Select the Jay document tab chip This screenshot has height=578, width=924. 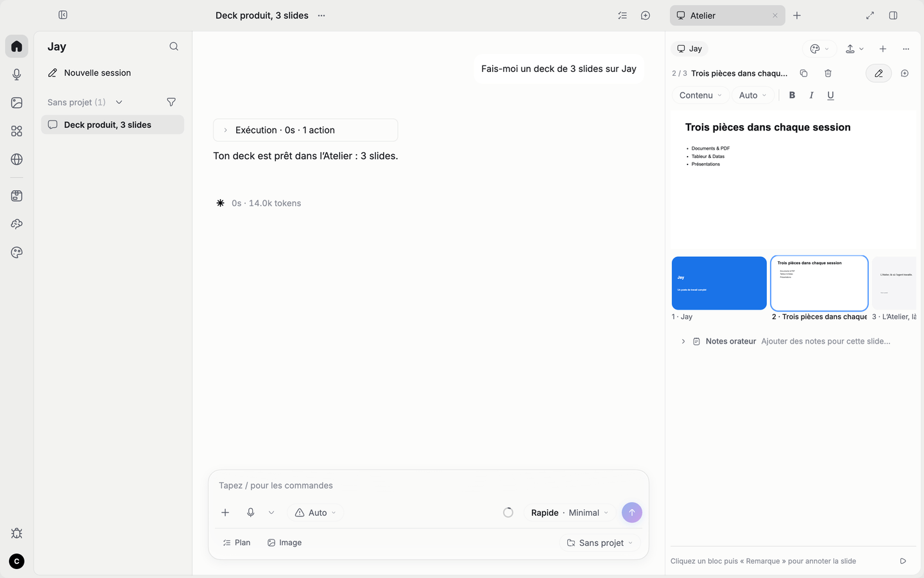pos(690,49)
